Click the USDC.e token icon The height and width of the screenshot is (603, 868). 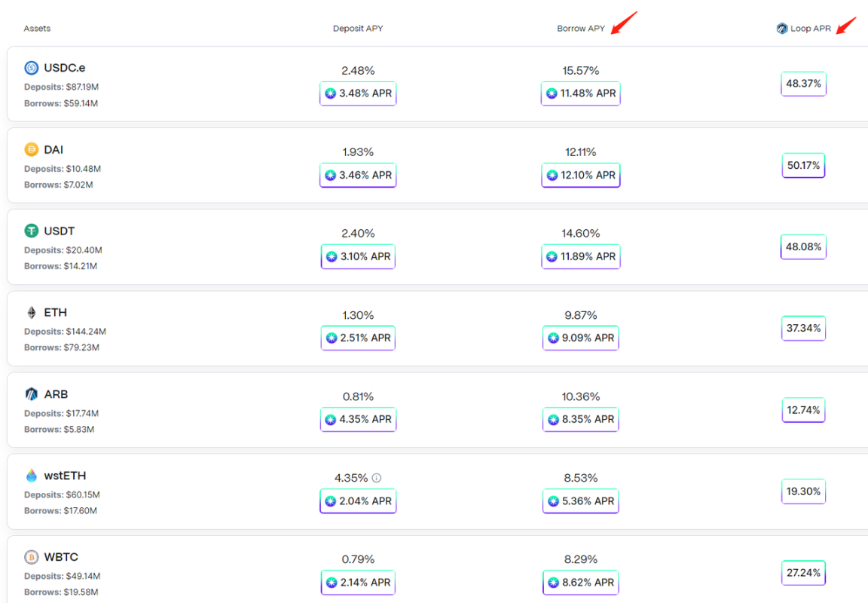[32, 68]
